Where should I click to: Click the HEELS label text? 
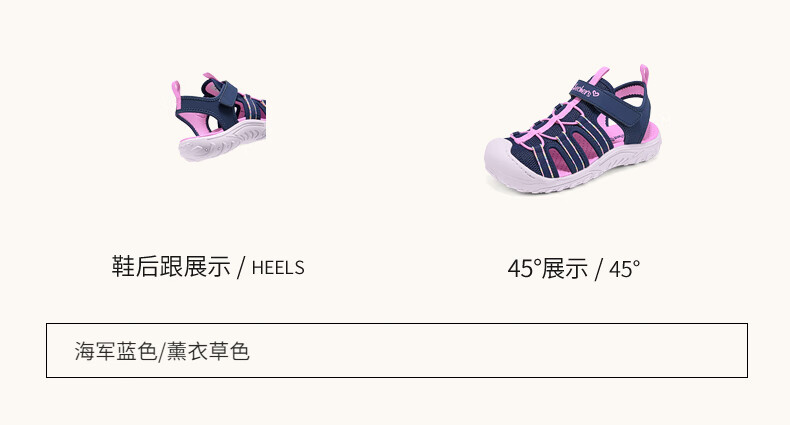point(278,268)
